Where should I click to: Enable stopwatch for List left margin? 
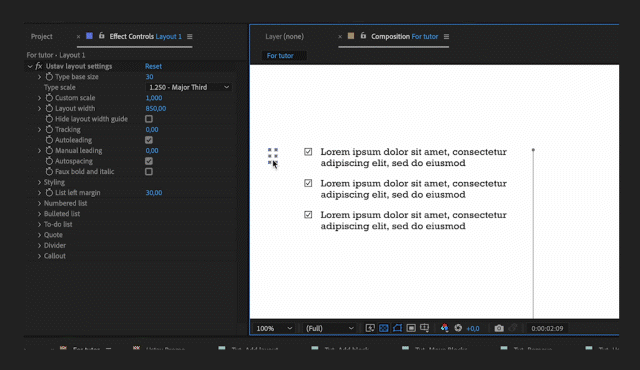click(x=49, y=193)
